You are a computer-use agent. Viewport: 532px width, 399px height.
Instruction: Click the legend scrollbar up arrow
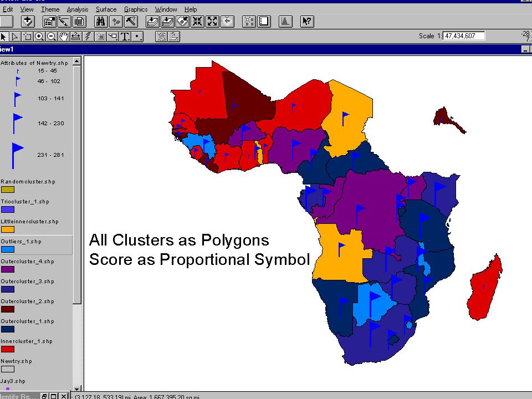pos(77,62)
